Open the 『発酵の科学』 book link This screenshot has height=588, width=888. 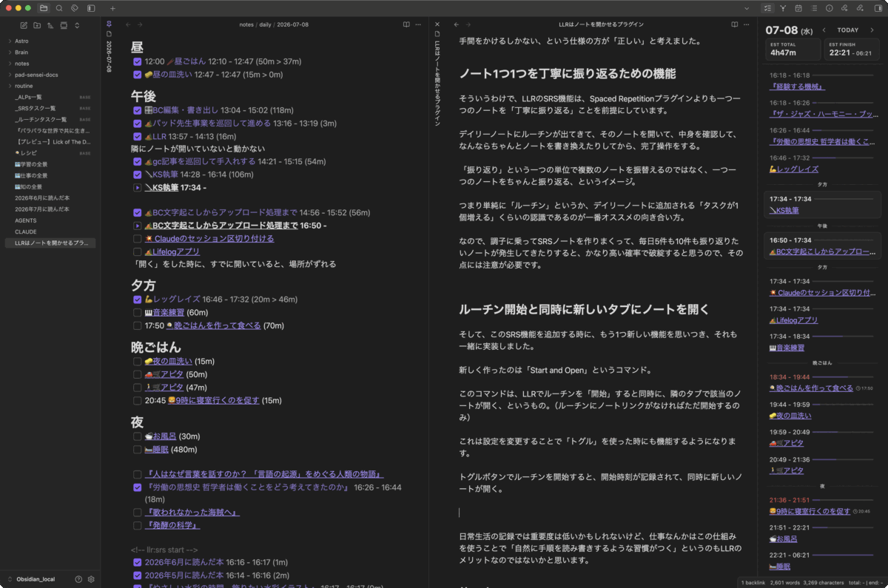coord(172,525)
